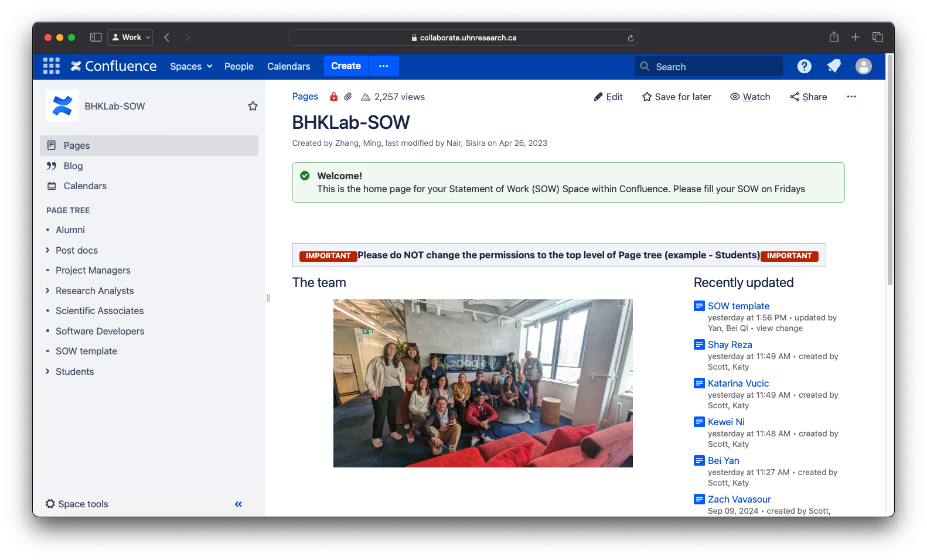
Task: Toggle Watch on this page
Action: pyautogui.click(x=750, y=97)
